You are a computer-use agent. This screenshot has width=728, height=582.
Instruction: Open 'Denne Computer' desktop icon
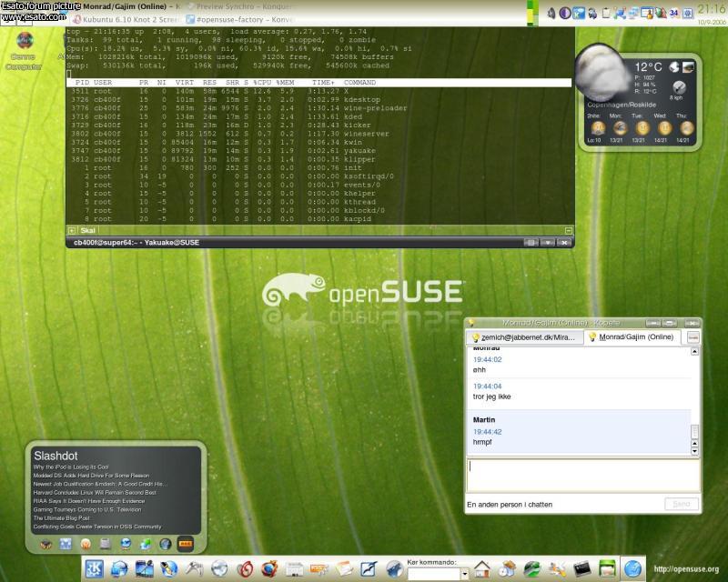(25, 42)
